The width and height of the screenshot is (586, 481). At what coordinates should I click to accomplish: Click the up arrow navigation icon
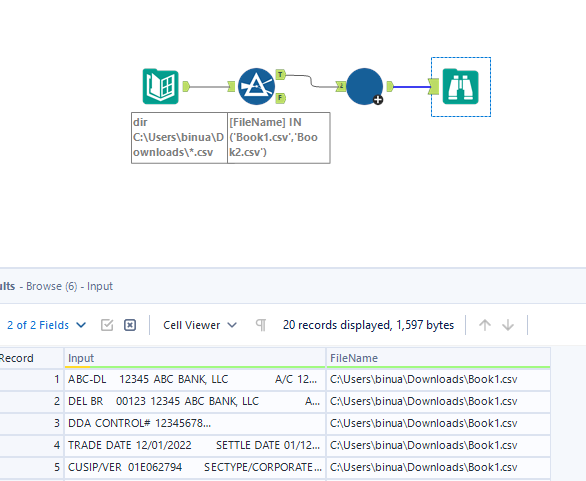click(485, 325)
